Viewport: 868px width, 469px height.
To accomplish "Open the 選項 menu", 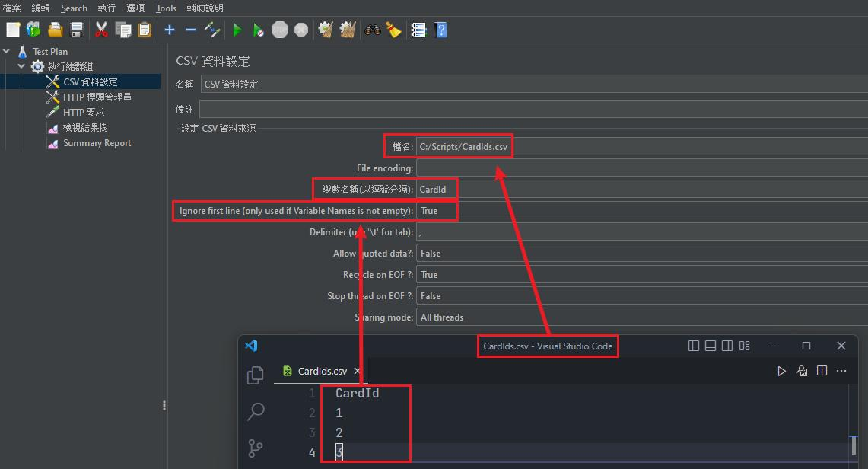I will pos(135,8).
